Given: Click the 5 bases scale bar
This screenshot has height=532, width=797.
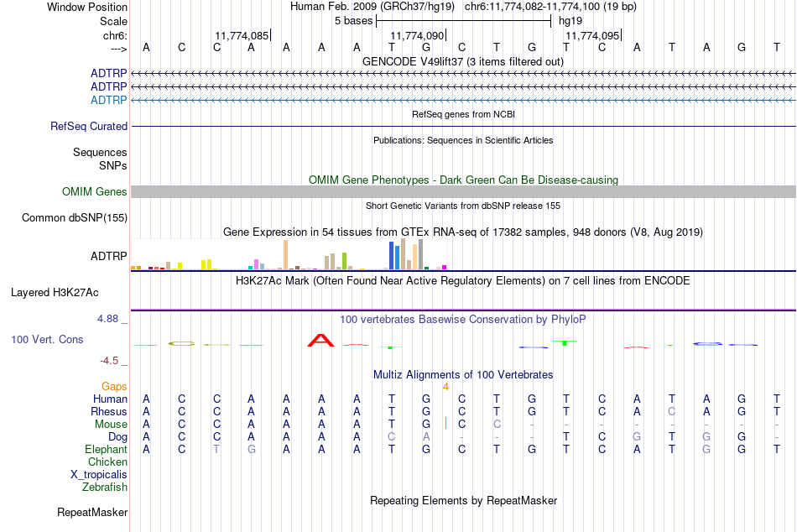Looking at the screenshot, I should click(463, 21).
